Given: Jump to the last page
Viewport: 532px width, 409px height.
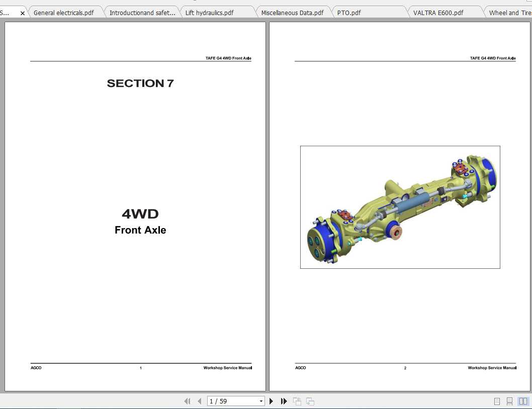Looking at the screenshot, I should click(284, 401).
